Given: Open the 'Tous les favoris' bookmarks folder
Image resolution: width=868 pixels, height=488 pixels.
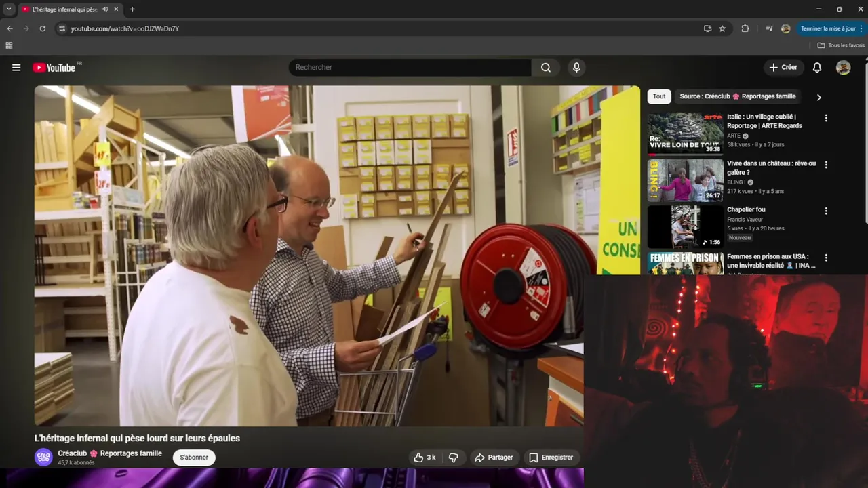Looking at the screenshot, I should tap(841, 45).
